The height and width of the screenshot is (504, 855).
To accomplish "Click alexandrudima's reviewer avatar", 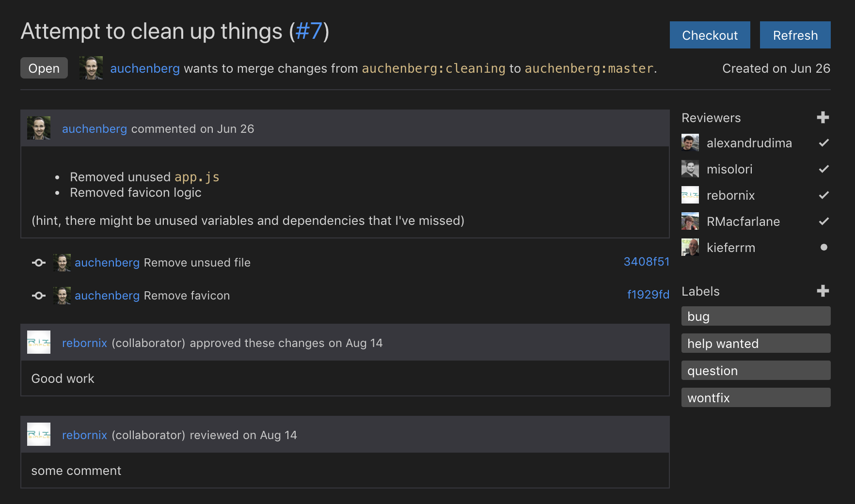I will coord(690,142).
